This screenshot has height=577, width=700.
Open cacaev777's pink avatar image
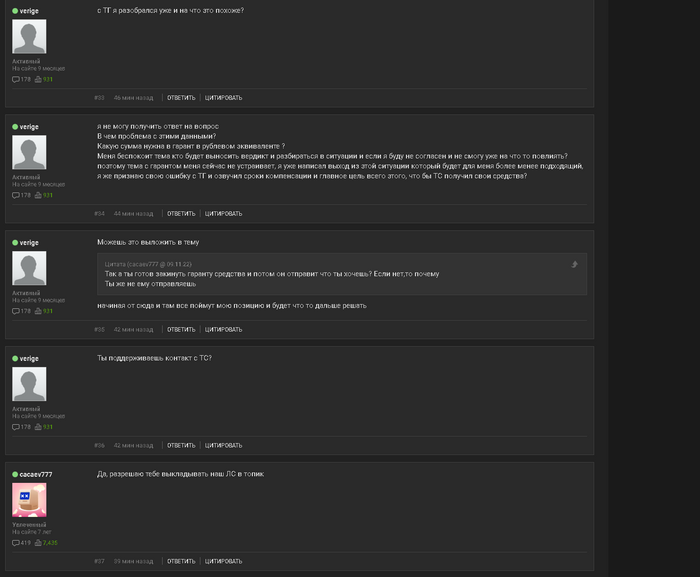[x=29, y=500]
